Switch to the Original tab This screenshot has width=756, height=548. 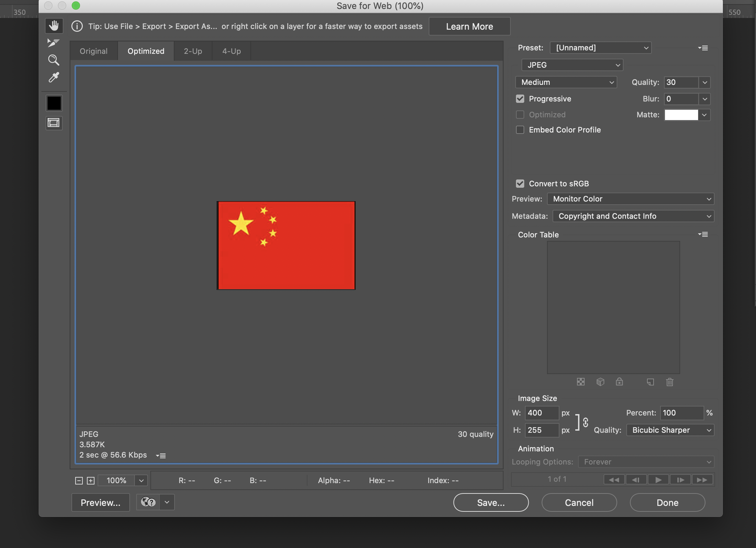(x=93, y=51)
